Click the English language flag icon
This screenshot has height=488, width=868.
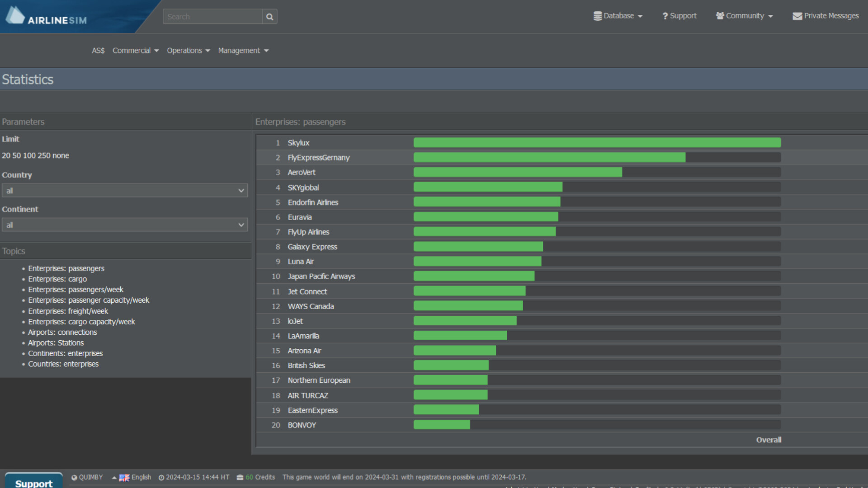tap(124, 477)
